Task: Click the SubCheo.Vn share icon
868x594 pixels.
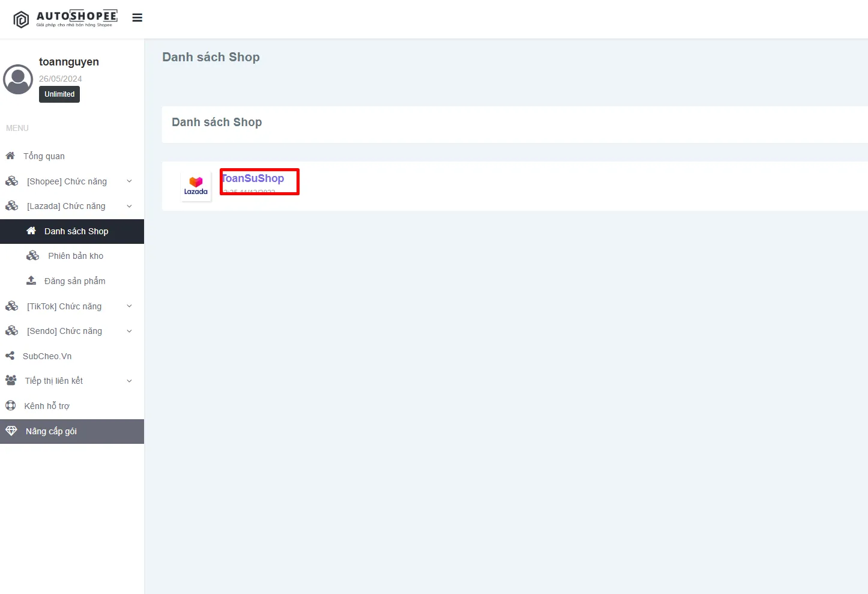Action: (x=10, y=356)
